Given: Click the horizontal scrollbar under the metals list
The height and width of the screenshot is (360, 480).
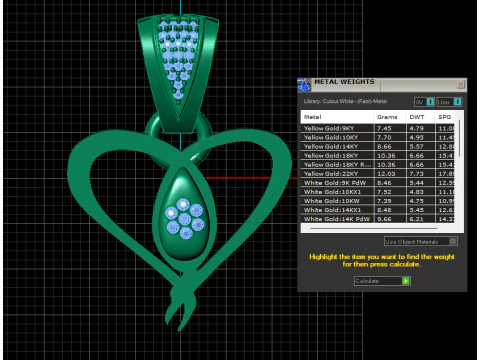Looking at the screenshot, I should click(373, 229).
